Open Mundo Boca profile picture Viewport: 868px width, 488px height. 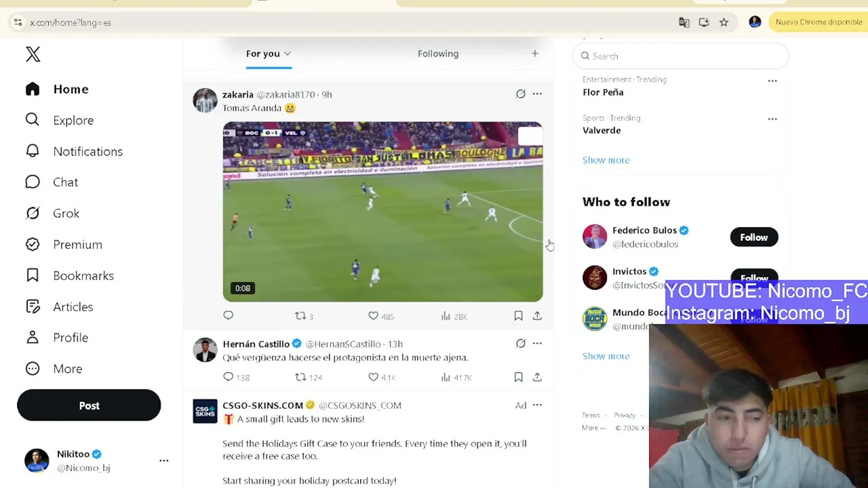coord(595,319)
